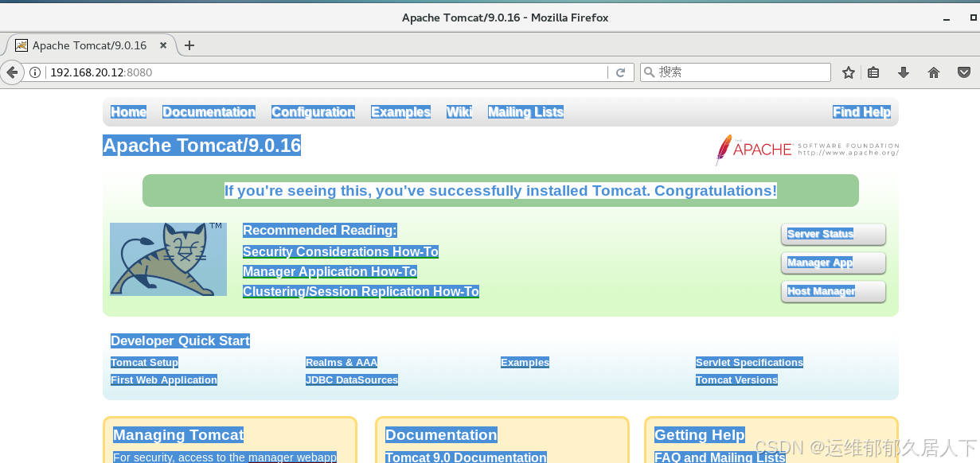This screenshot has width=980, height=463.
Task: Open the Examples navigation link in top bar
Action: (x=400, y=112)
